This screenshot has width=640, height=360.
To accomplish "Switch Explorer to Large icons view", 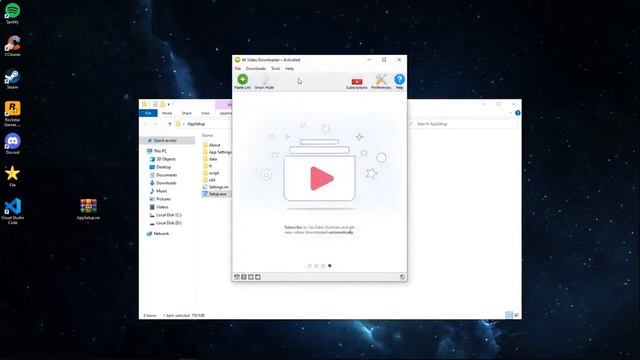I will click(516, 315).
